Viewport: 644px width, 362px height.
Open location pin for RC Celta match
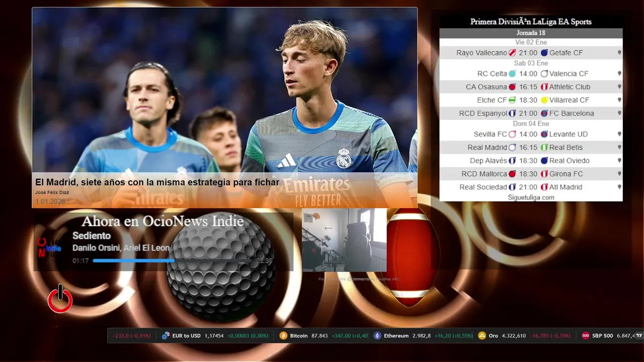tap(619, 73)
